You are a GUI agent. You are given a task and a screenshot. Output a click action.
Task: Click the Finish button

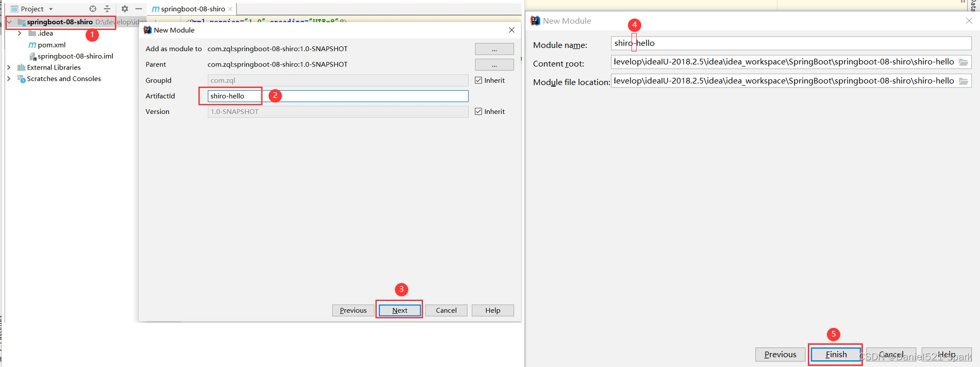pyautogui.click(x=836, y=355)
